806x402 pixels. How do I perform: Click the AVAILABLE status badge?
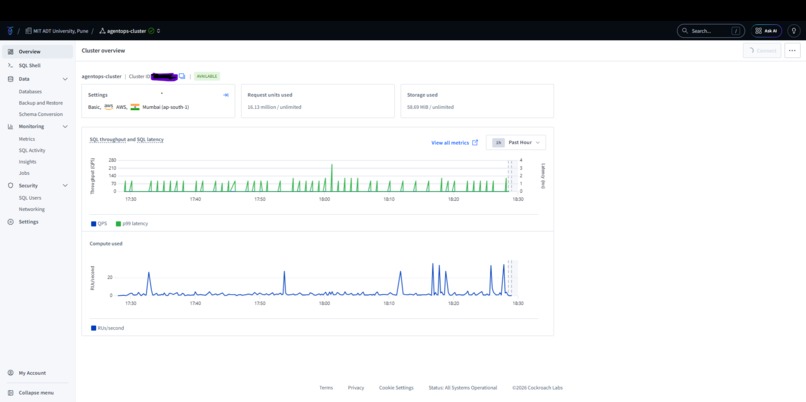click(x=207, y=76)
